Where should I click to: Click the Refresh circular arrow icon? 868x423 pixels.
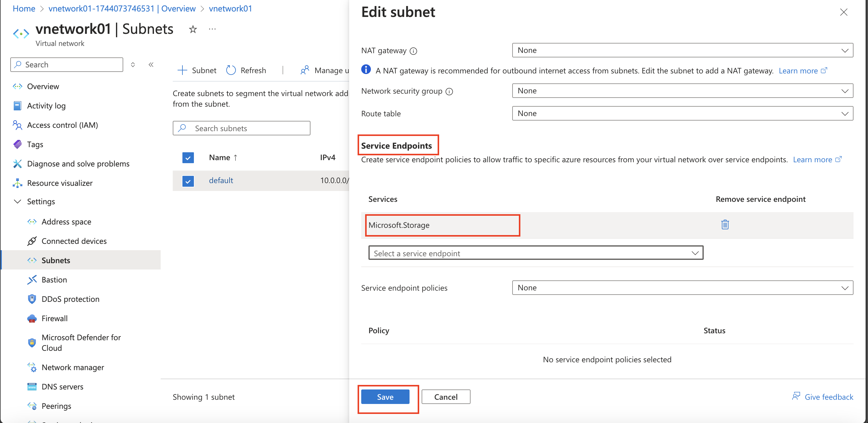(x=231, y=70)
